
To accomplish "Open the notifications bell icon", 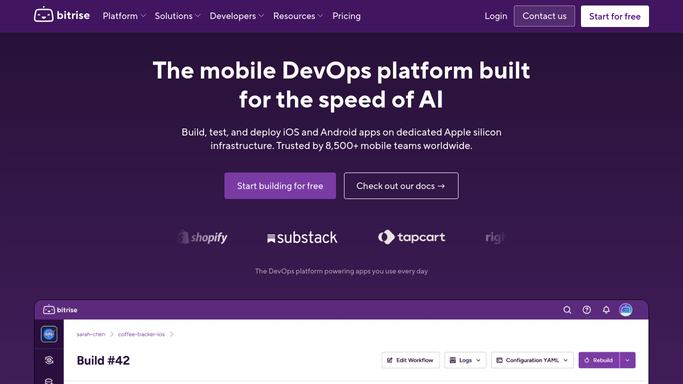I will pyautogui.click(x=606, y=310).
